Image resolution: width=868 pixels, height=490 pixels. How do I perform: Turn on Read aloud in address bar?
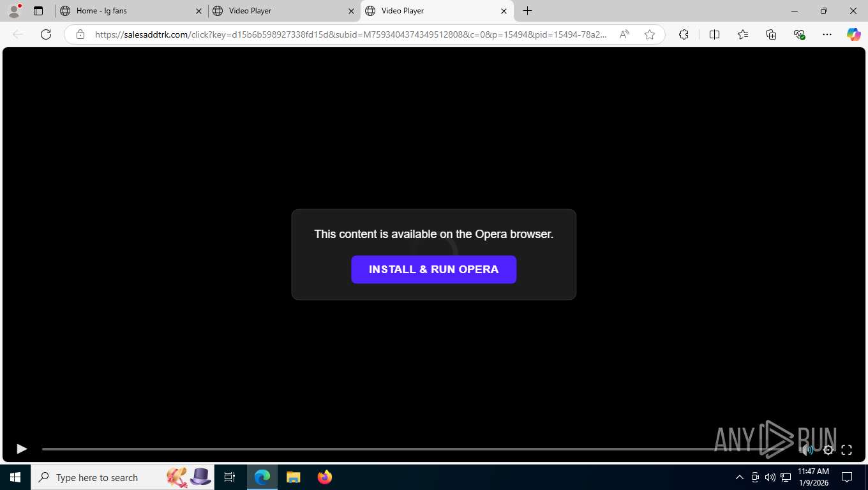[624, 34]
